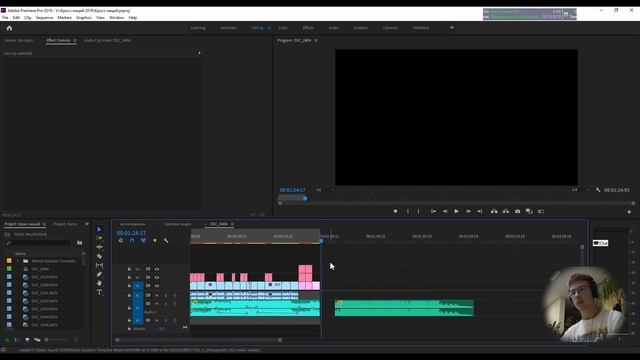Click find bin icon beside project search
The width and height of the screenshot is (640, 360).
(x=80, y=243)
